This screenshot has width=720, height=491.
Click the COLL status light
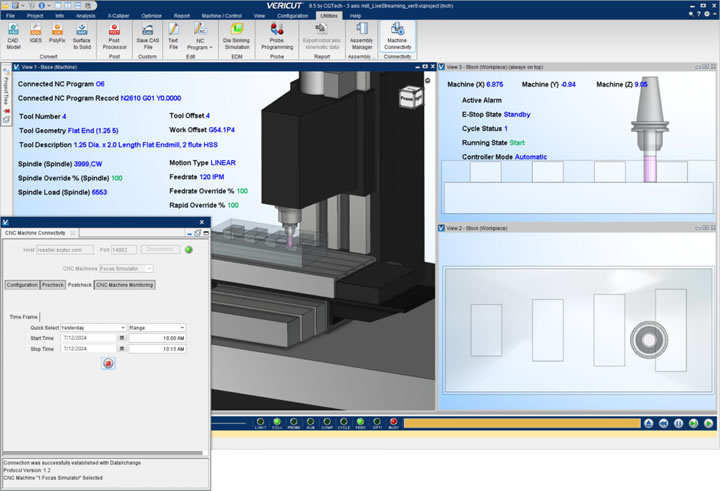(277, 422)
